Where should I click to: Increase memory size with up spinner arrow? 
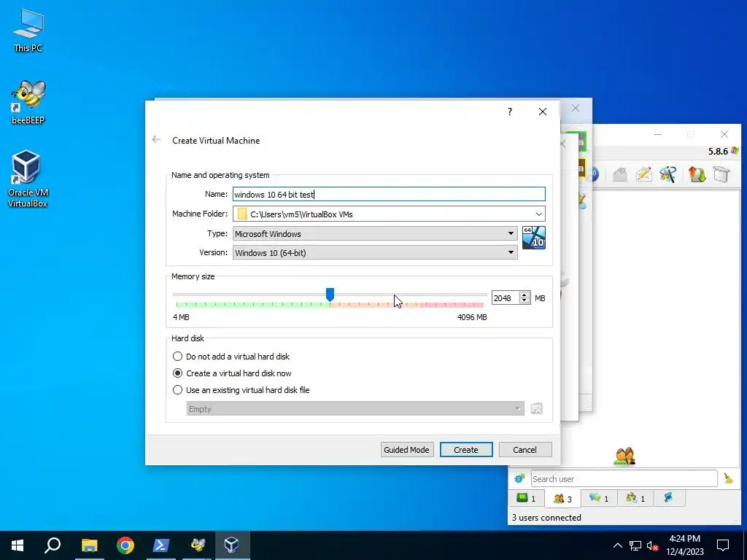(525, 295)
